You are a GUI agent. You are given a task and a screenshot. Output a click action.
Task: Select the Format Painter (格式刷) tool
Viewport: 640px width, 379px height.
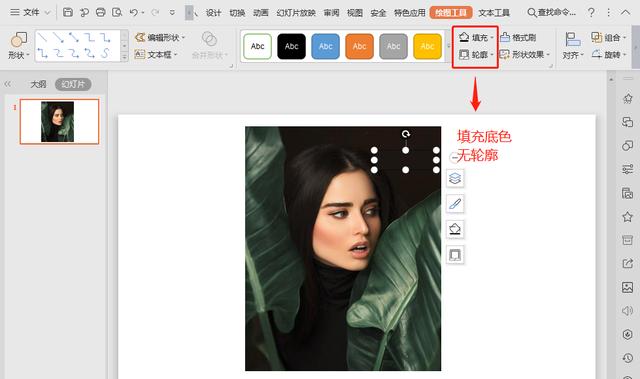tap(518, 38)
